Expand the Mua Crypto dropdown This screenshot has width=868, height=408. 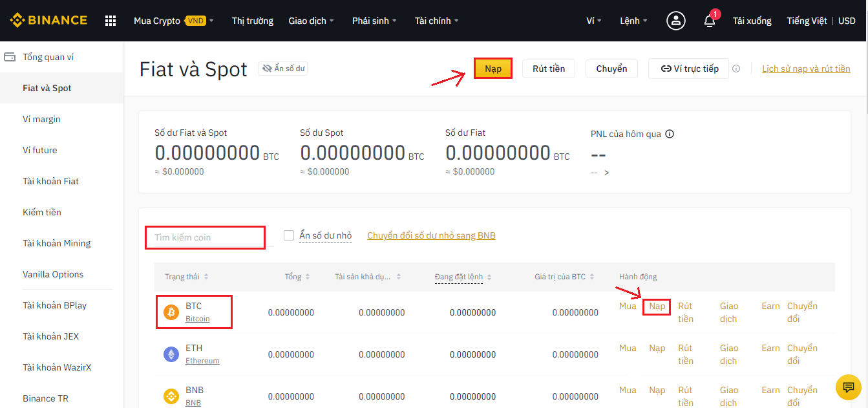173,21
